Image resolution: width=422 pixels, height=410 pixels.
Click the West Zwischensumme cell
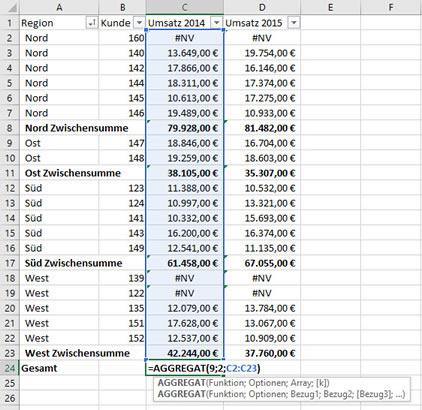[77, 353]
